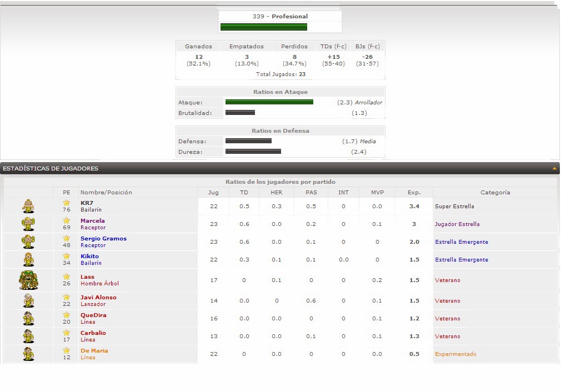The height and width of the screenshot is (392, 561).
Task: Click the Total Jugados: 23 text
Action: click(280, 74)
